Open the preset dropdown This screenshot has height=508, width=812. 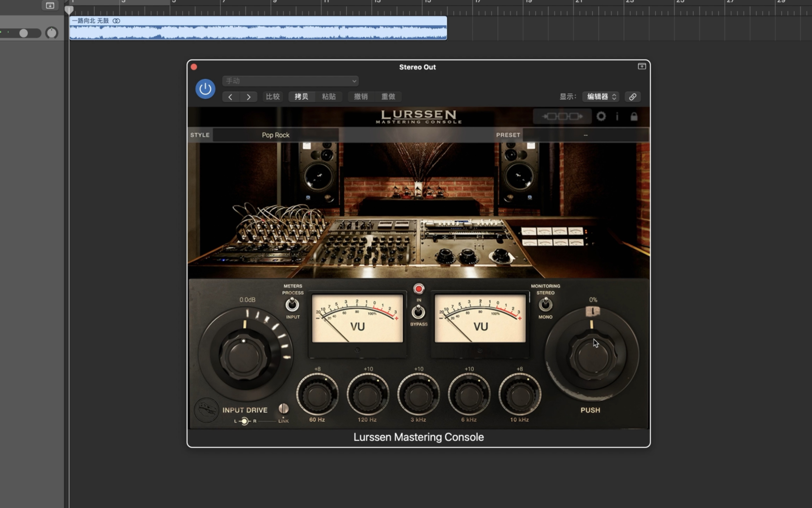[x=290, y=81]
